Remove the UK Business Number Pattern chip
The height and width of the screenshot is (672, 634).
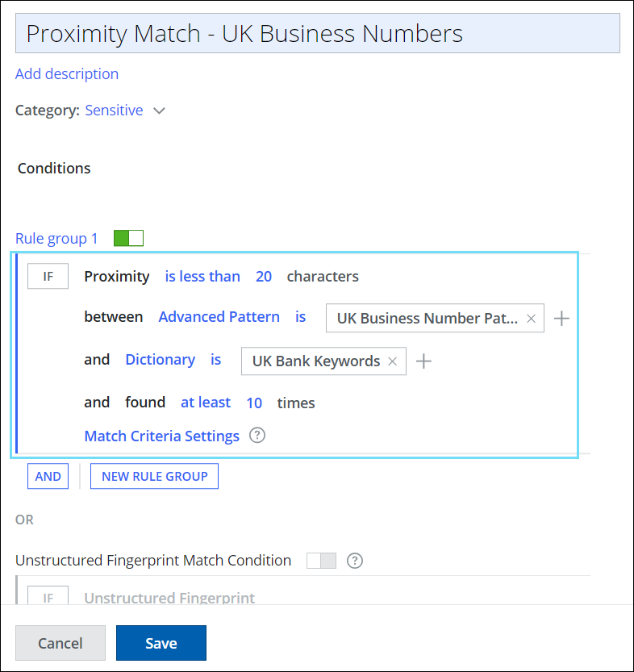click(x=531, y=319)
